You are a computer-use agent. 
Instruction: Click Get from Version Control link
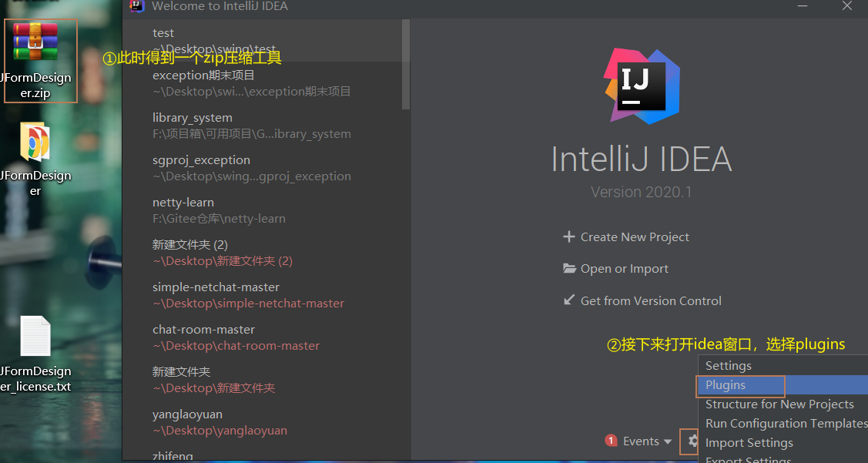pos(651,300)
